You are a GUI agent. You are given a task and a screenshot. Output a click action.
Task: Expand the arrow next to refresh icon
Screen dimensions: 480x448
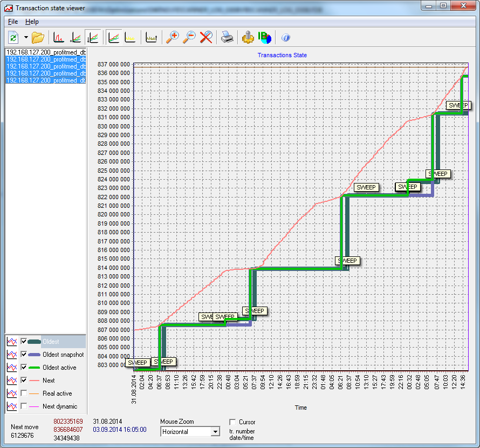[x=25, y=37]
